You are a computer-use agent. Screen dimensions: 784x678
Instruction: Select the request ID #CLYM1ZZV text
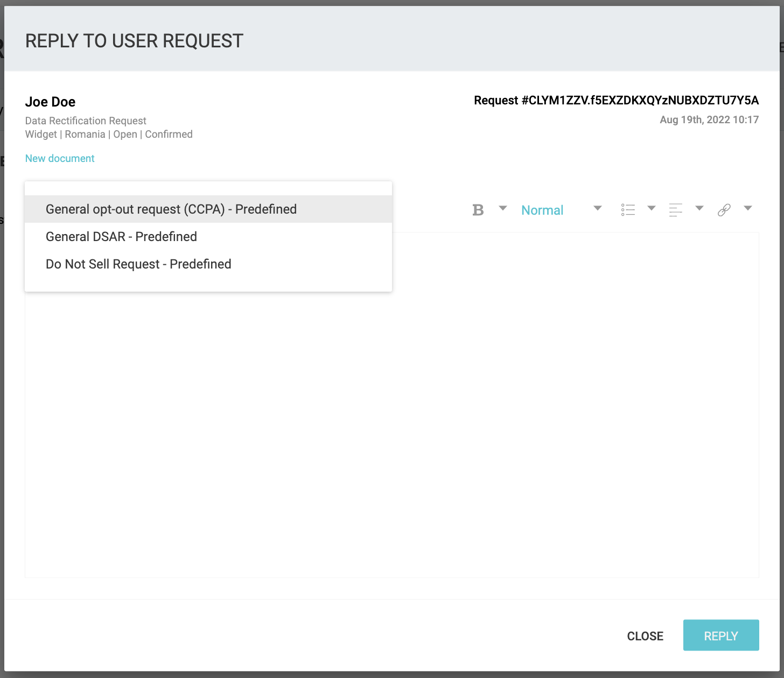tap(617, 100)
